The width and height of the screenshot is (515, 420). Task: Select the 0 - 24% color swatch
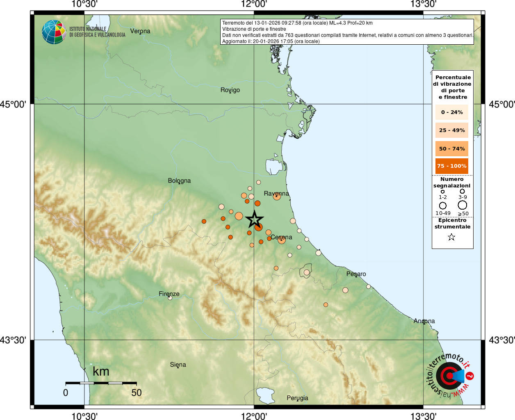tap(452, 112)
